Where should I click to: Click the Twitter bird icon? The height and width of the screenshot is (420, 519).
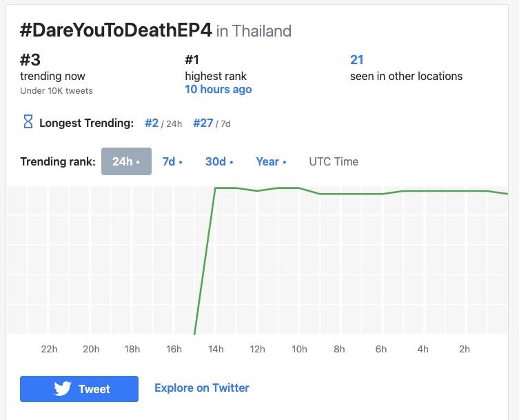(63, 389)
